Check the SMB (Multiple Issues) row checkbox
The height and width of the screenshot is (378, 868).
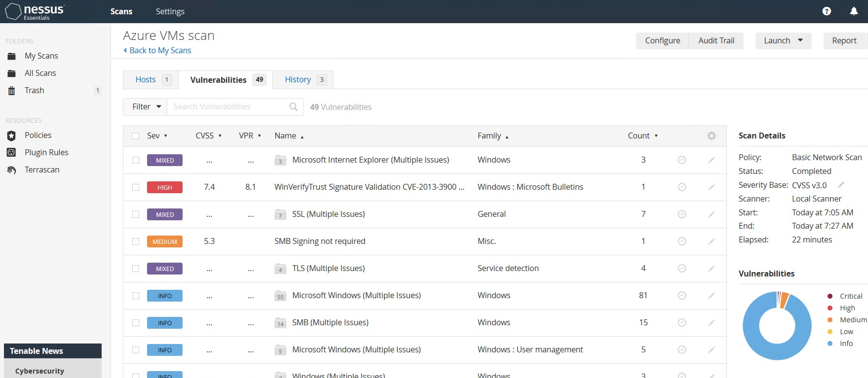coord(136,323)
